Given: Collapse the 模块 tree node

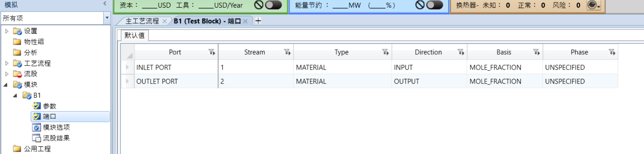Looking at the screenshot, I should pos(6,84).
